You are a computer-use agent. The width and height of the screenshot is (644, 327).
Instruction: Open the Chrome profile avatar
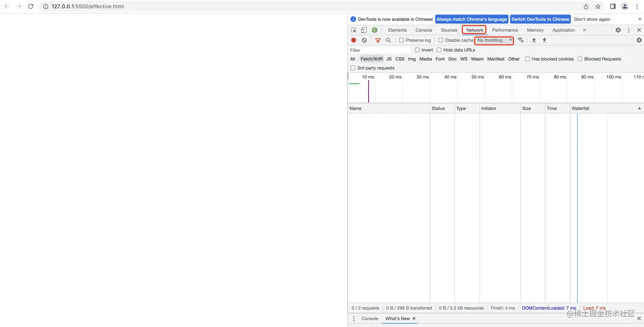625,6
